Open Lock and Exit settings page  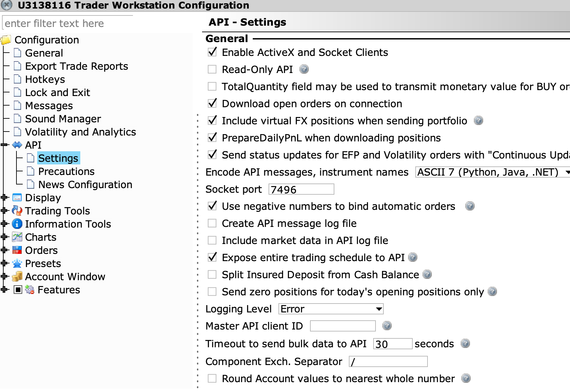(58, 92)
